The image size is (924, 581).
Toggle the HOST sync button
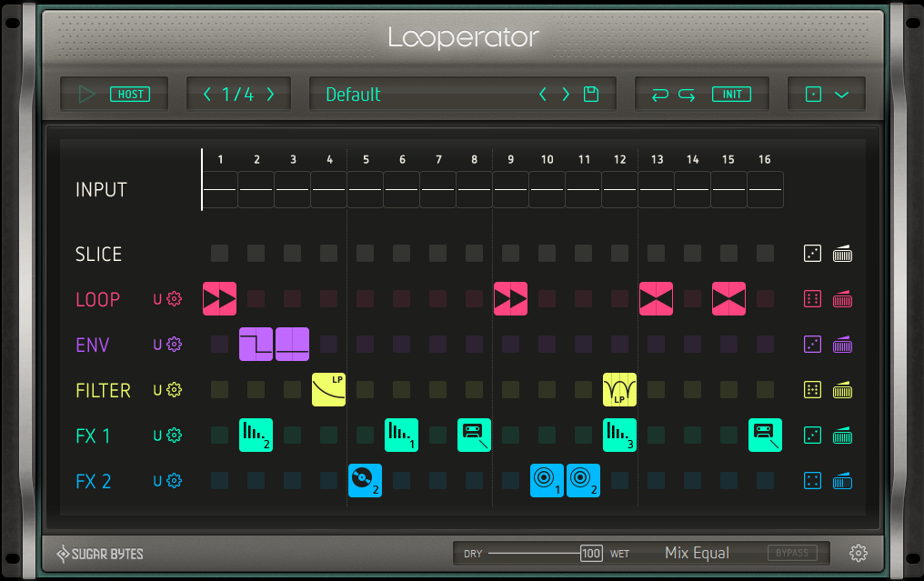pos(130,95)
